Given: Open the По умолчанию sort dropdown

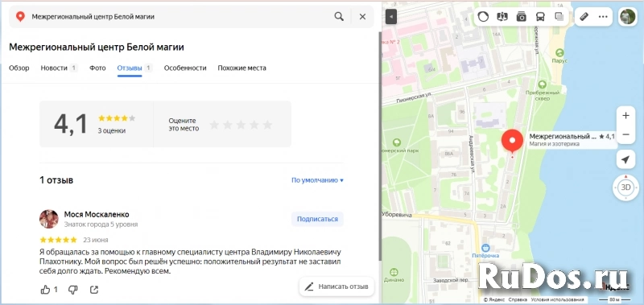Looking at the screenshot, I should (x=317, y=179).
